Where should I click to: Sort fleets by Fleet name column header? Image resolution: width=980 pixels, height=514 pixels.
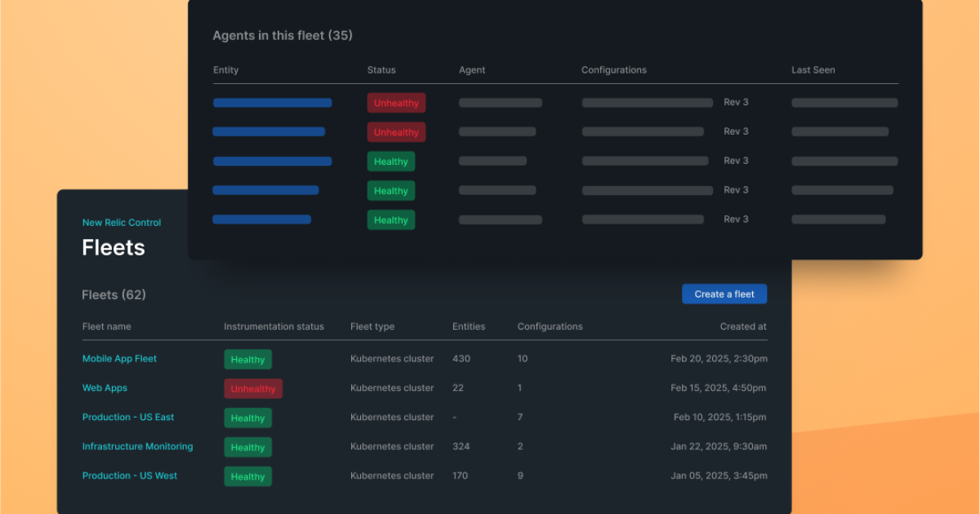click(106, 326)
